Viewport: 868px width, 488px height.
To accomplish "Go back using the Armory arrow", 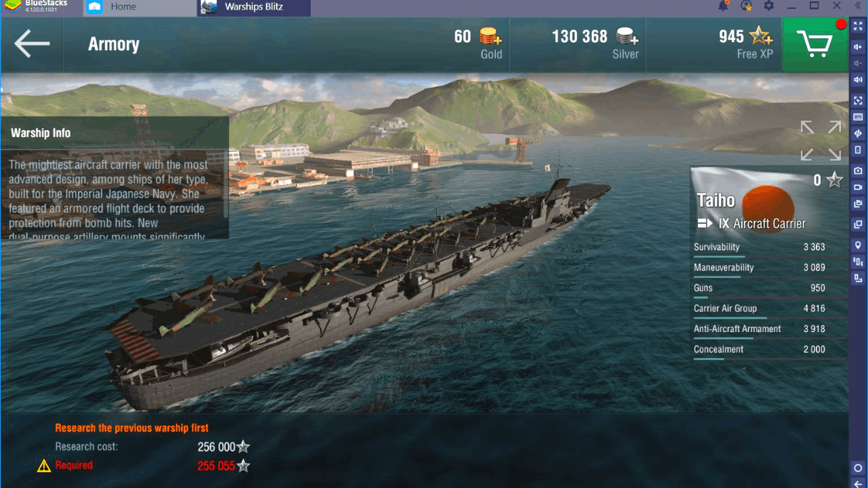I will coord(32,44).
